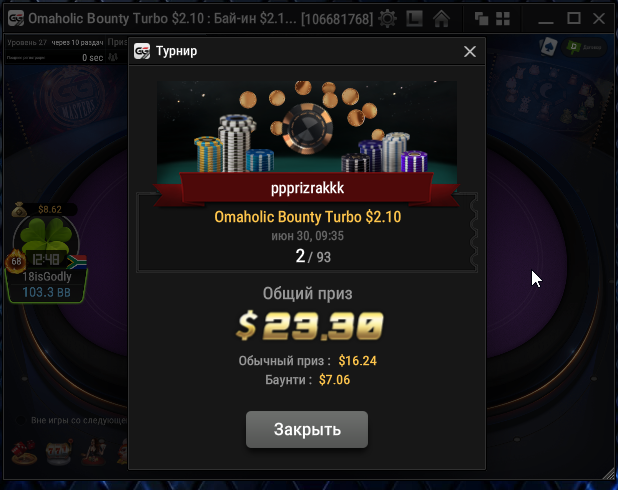Toggle the Вне игры со следующей checkbox

pos(20,420)
